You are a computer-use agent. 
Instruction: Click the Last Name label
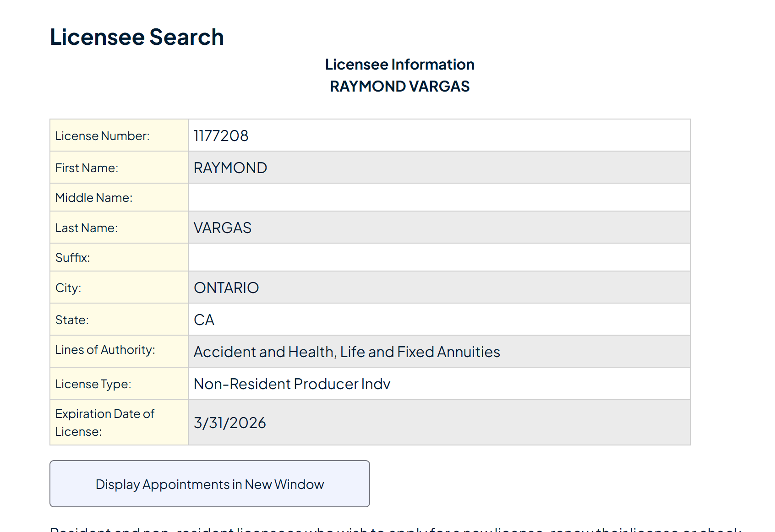pyautogui.click(x=87, y=228)
